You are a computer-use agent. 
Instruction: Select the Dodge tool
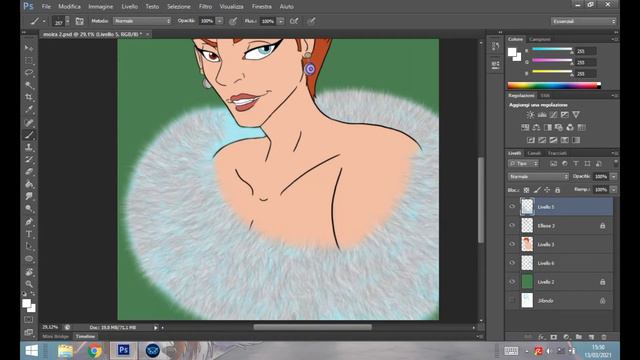click(x=29, y=209)
